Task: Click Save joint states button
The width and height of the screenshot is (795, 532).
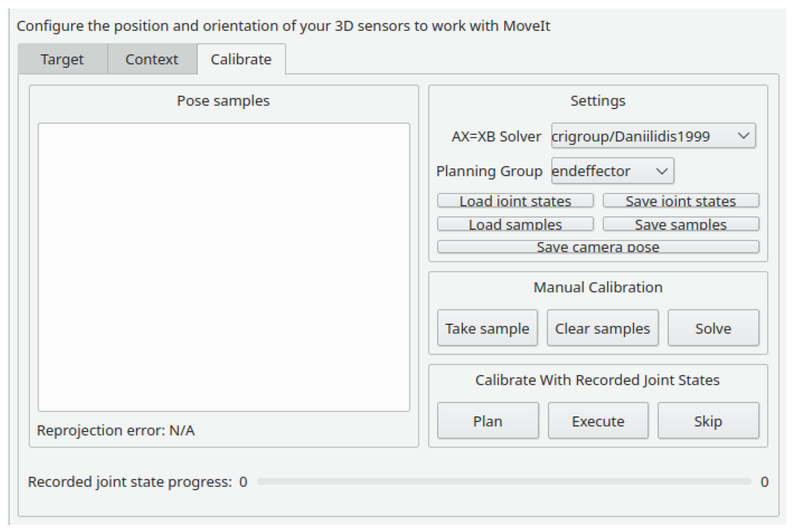Action: coord(681,201)
